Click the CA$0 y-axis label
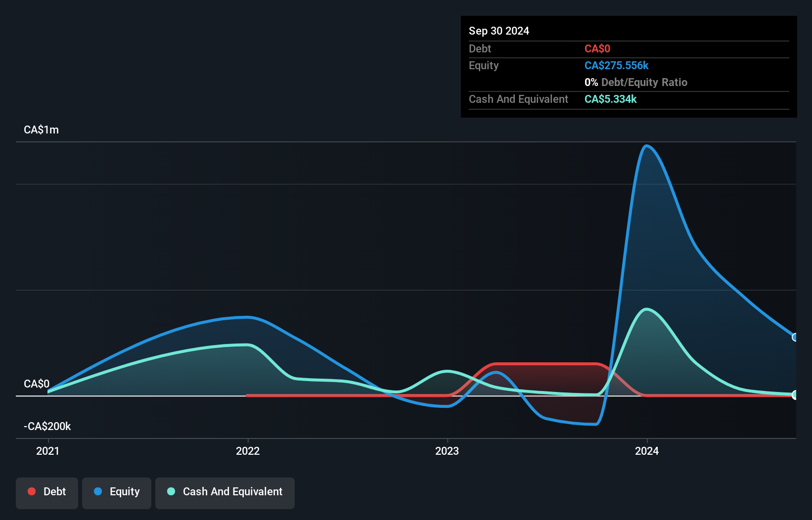This screenshot has width=812, height=520. [37, 384]
